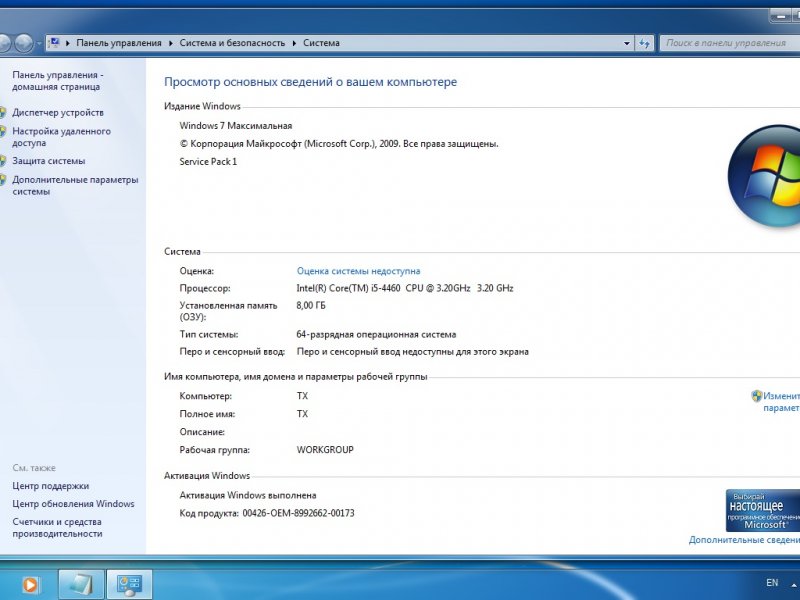
Task: Click the taskbar icon between Media Player and Control Panel
Action: [x=81, y=585]
